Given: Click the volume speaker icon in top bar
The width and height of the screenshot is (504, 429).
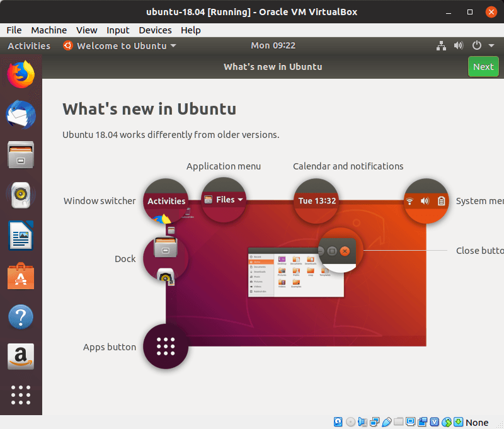Looking at the screenshot, I should (459, 45).
